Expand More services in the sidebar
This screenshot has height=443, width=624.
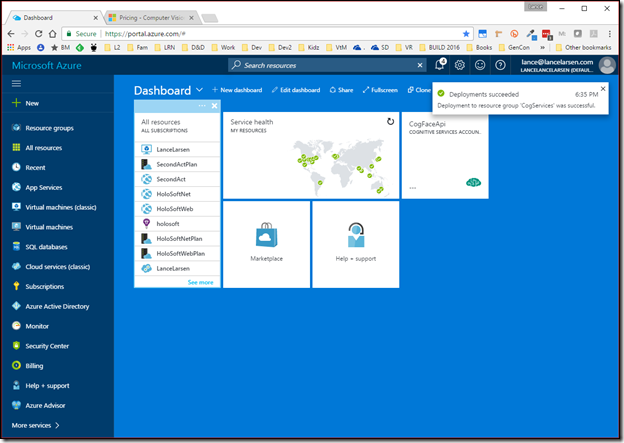35,425
